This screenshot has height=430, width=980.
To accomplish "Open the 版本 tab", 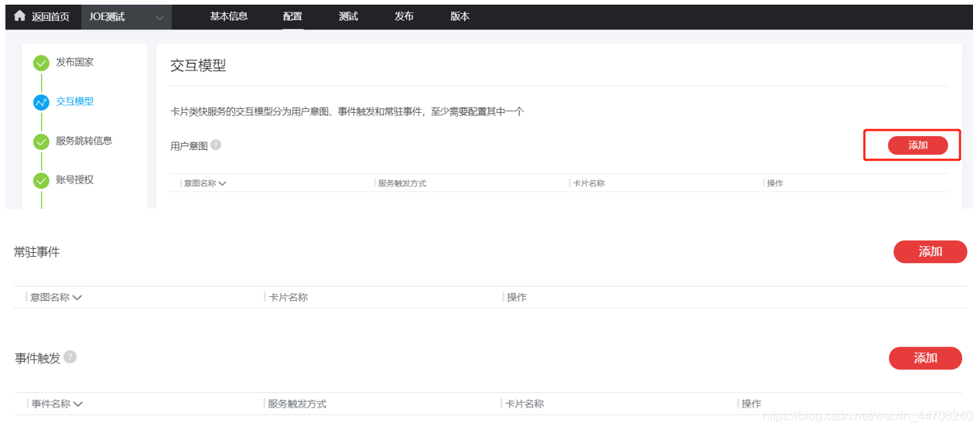I will (459, 16).
